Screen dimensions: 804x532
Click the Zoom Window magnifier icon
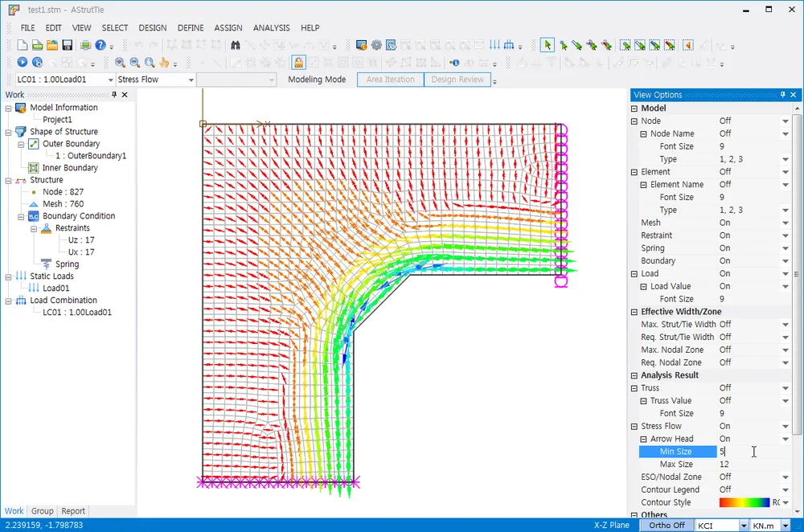click(x=150, y=63)
